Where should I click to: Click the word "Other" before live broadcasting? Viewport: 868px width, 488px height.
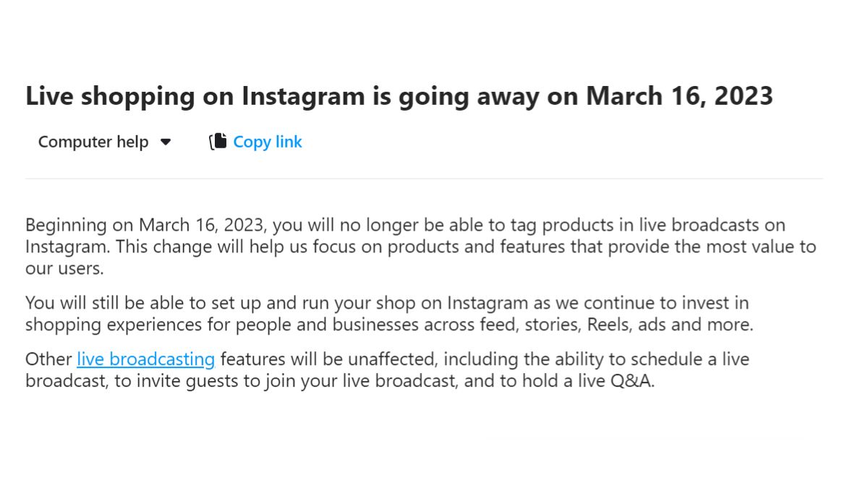coord(49,359)
